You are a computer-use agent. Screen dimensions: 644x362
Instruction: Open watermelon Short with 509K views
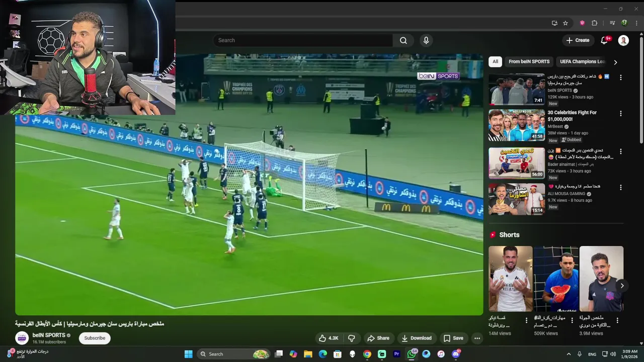click(556, 279)
